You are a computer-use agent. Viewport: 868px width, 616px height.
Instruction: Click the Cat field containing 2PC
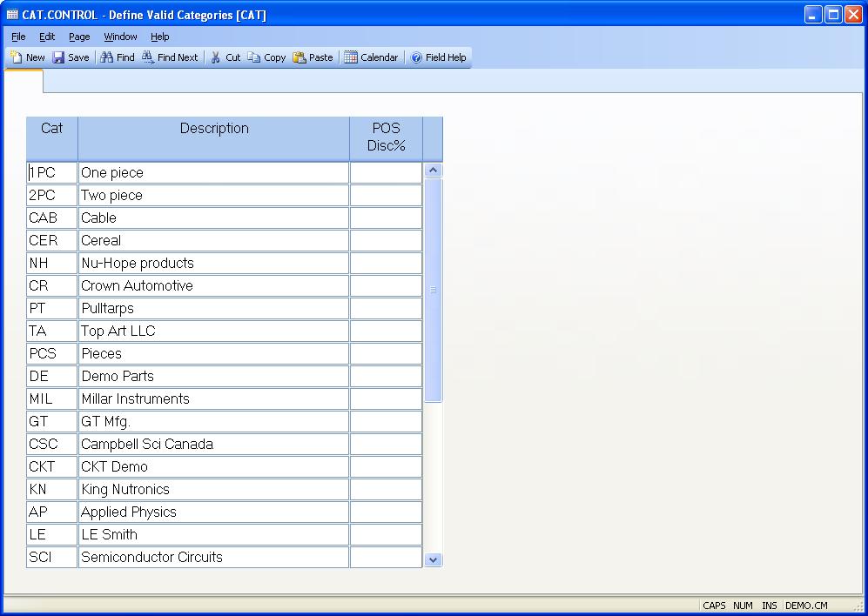click(52, 196)
